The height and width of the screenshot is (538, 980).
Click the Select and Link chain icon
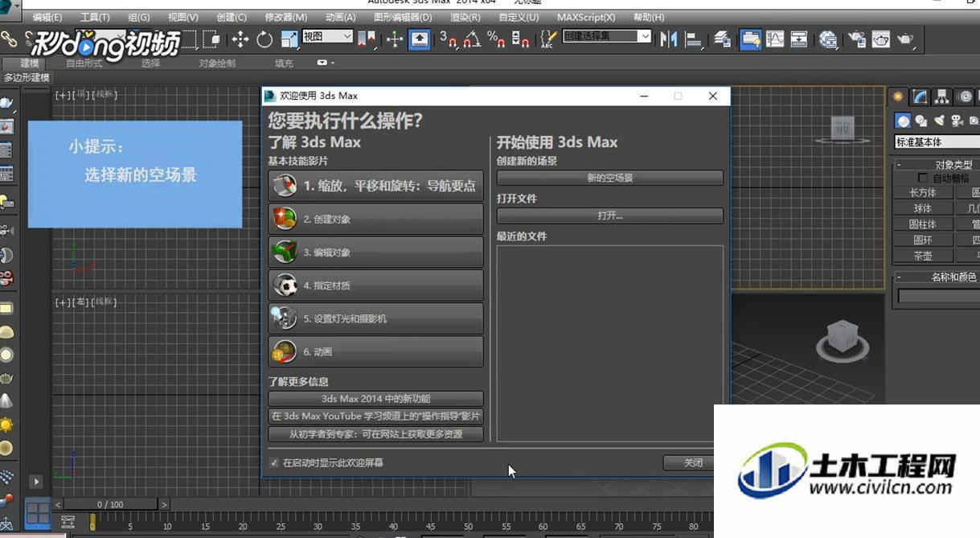point(9,39)
